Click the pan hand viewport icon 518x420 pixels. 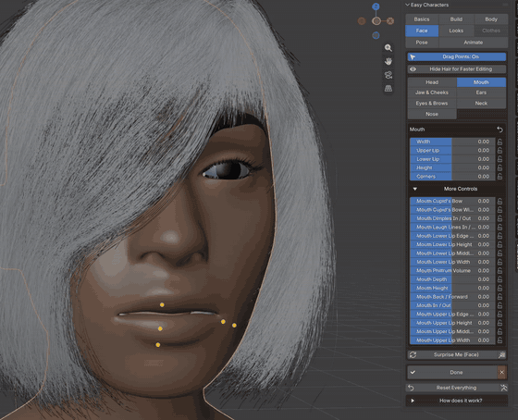[x=388, y=61]
